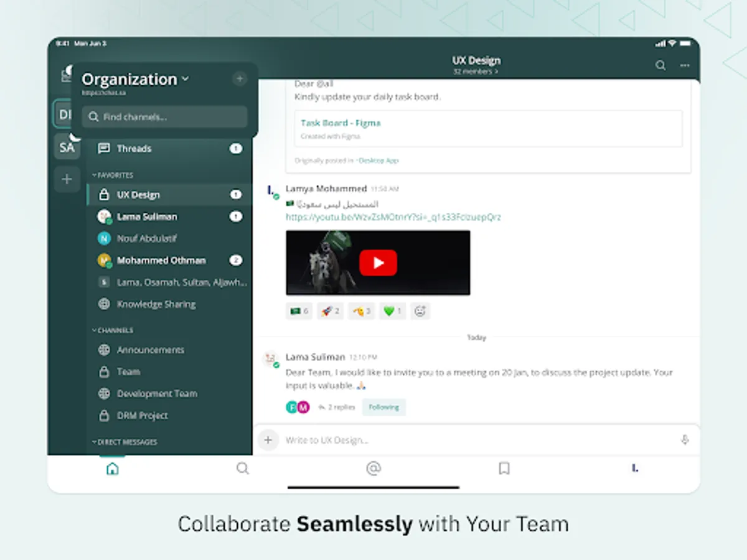Viewport: 747px width, 560px height.
Task: Open Mentions via the @ icon
Action: pyautogui.click(x=373, y=469)
